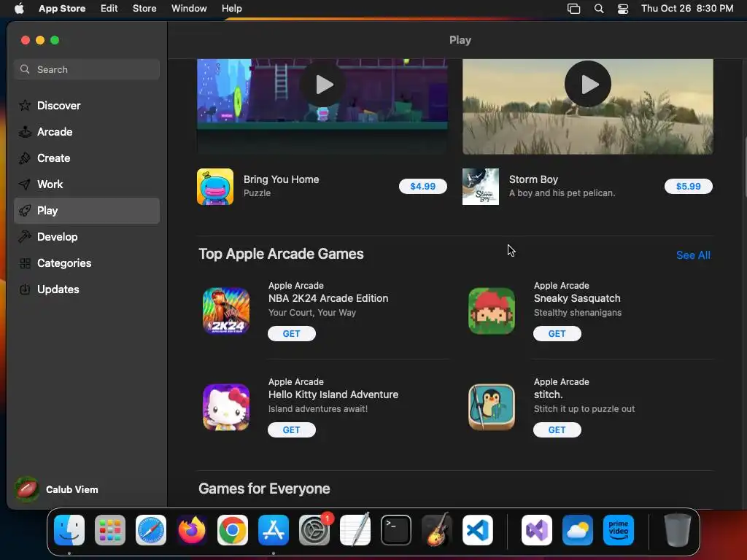Image resolution: width=747 pixels, height=560 pixels.
Task: Get Hello Kitty Island Adventure
Action: [292, 430]
